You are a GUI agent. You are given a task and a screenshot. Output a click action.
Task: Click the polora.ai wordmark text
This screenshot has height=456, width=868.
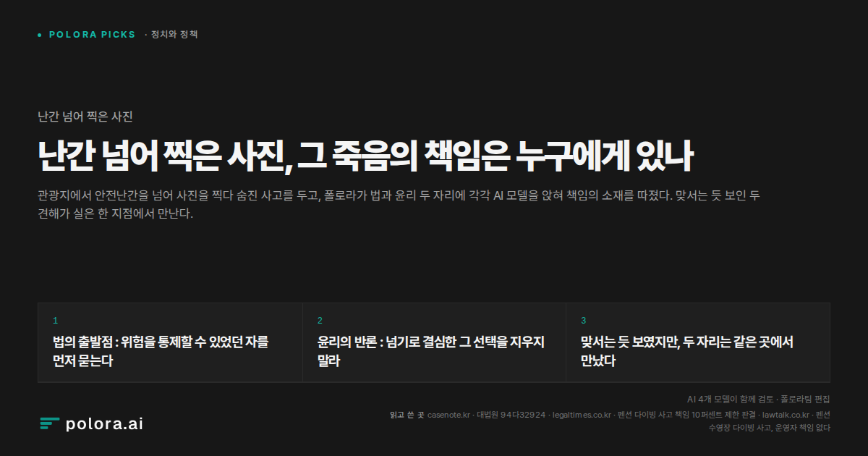pos(104,424)
